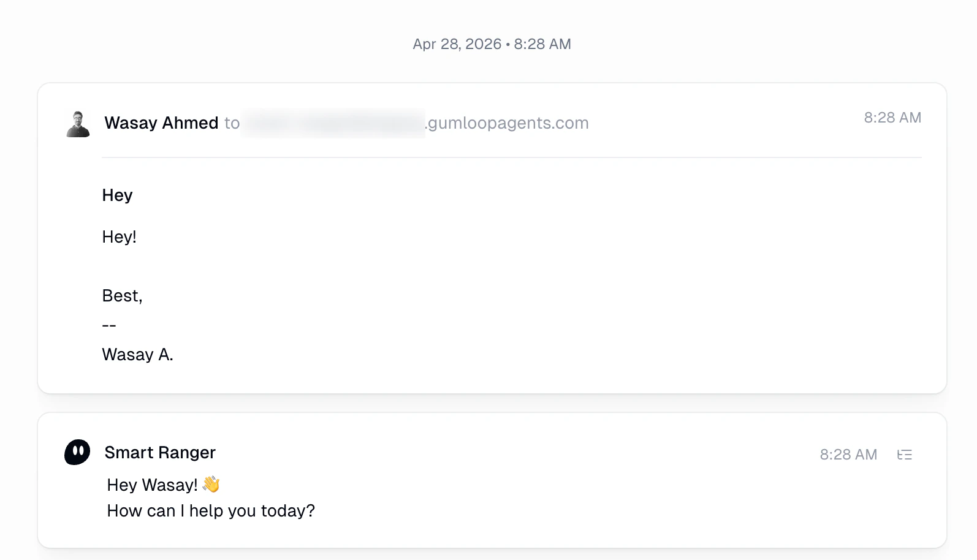Screen dimensions: 977x560
Task: Select the sender name Wasay Ahmed
Action: click(x=161, y=123)
